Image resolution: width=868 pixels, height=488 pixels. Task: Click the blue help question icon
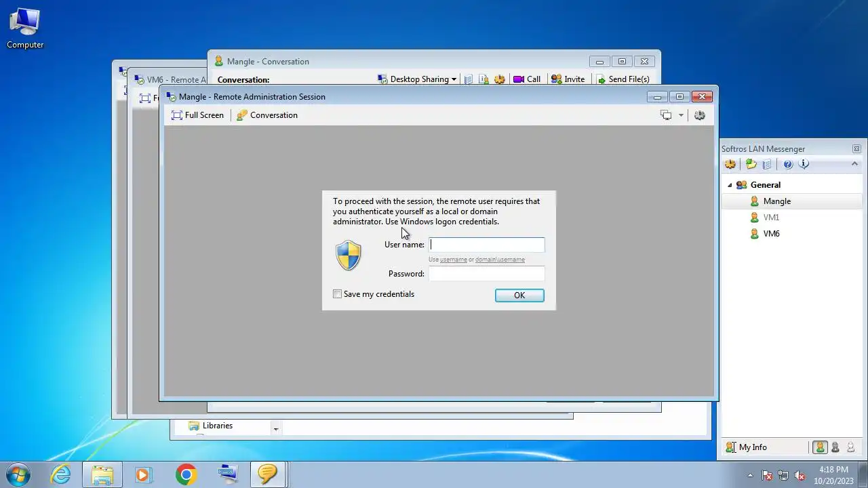coord(788,164)
